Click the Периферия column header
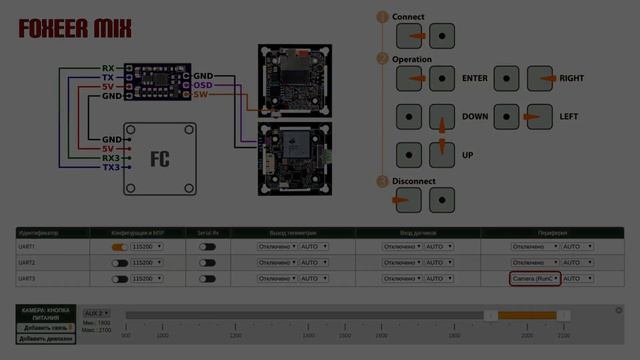The height and width of the screenshot is (360, 640). [552, 233]
